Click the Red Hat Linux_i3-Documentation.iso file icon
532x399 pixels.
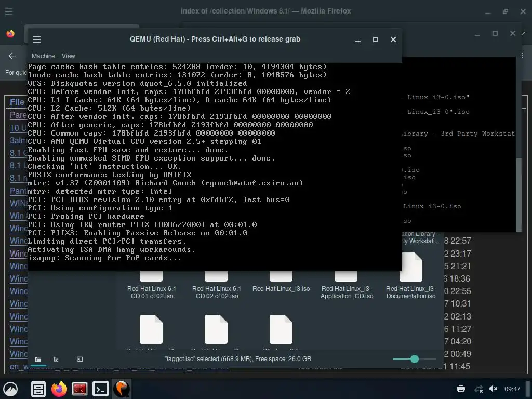click(x=411, y=268)
